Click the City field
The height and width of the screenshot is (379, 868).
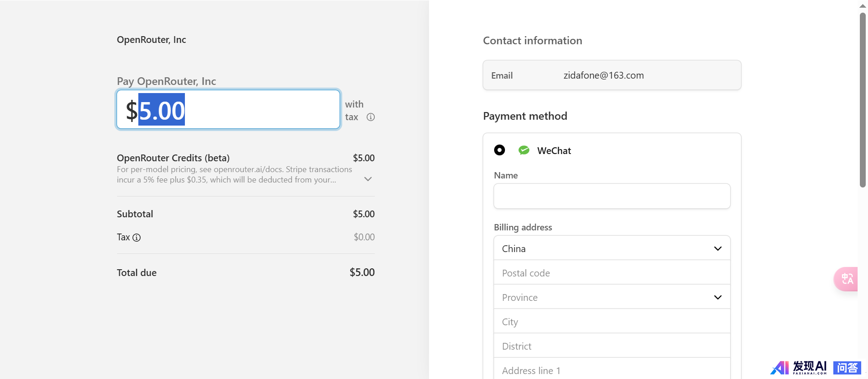click(x=612, y=321)
